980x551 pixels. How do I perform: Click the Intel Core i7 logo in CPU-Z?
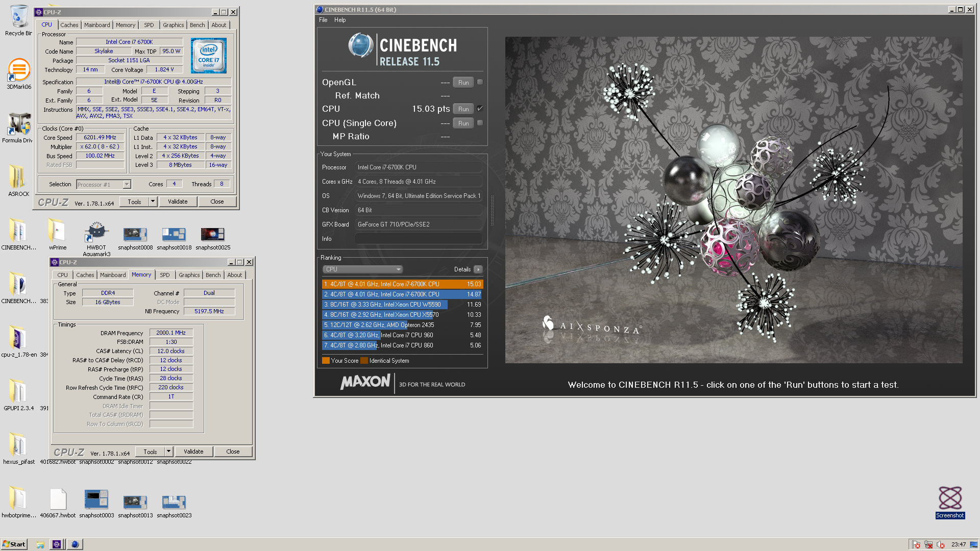tap(209, 56)
